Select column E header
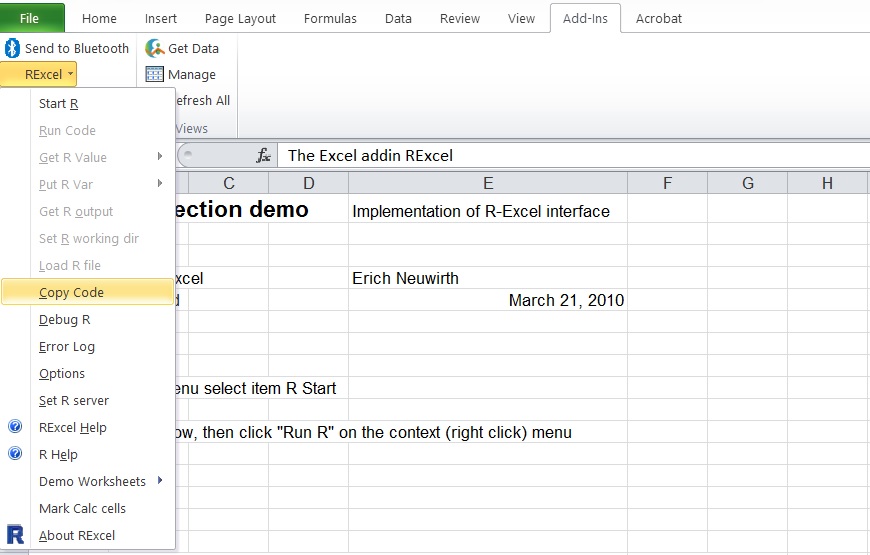The width and height of the screenshot is (870, 555). (x=488, y=183)
